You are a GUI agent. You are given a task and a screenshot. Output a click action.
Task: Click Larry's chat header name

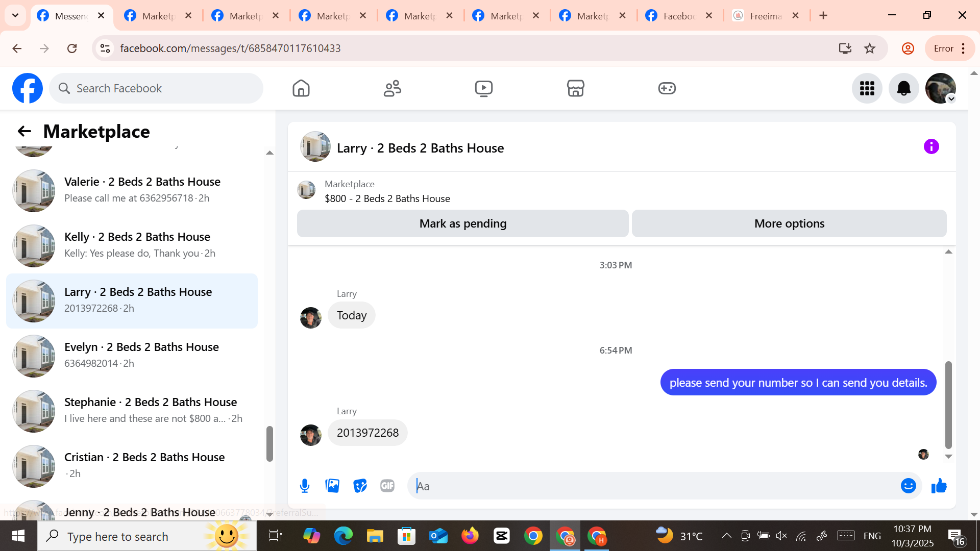tap(420, 148)
